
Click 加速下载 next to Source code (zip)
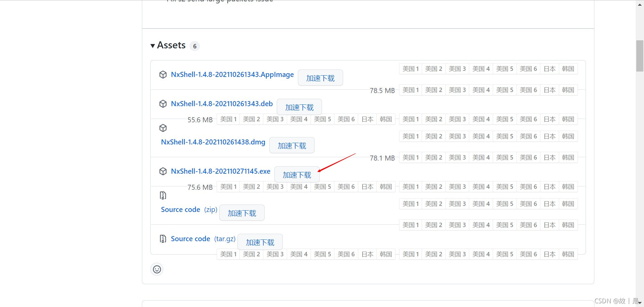242,213
